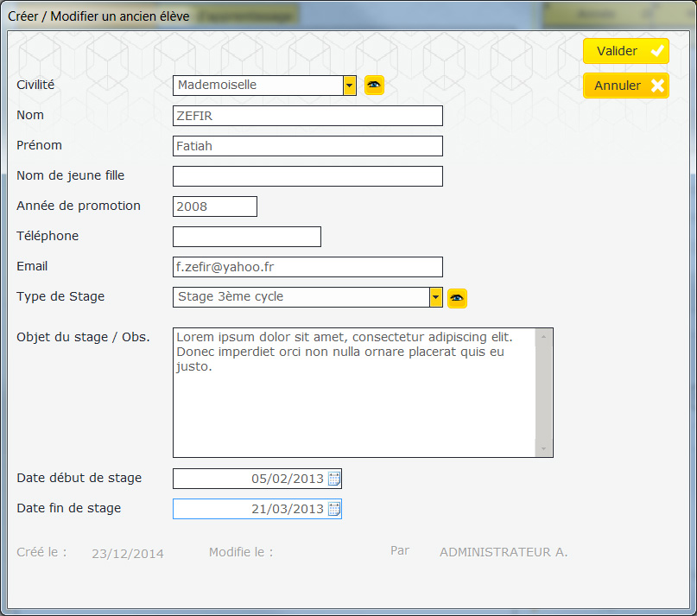Click the Date fin de stage date field

point(249,509)
